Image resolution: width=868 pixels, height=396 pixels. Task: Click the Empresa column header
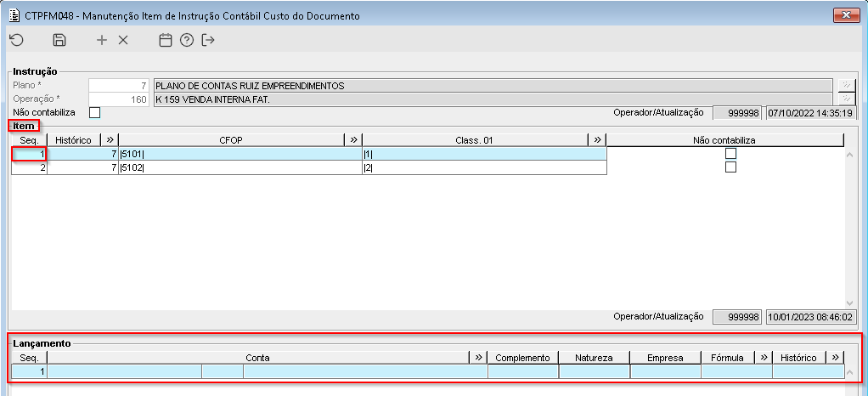665,358
